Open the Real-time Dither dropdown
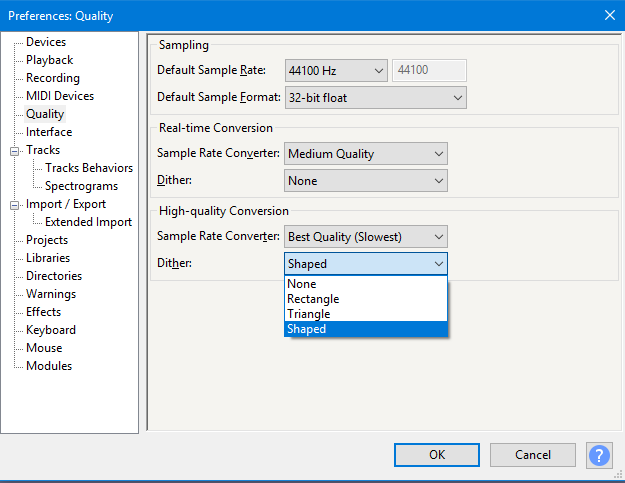Screen dimensions: 625x483 point(365,181)
